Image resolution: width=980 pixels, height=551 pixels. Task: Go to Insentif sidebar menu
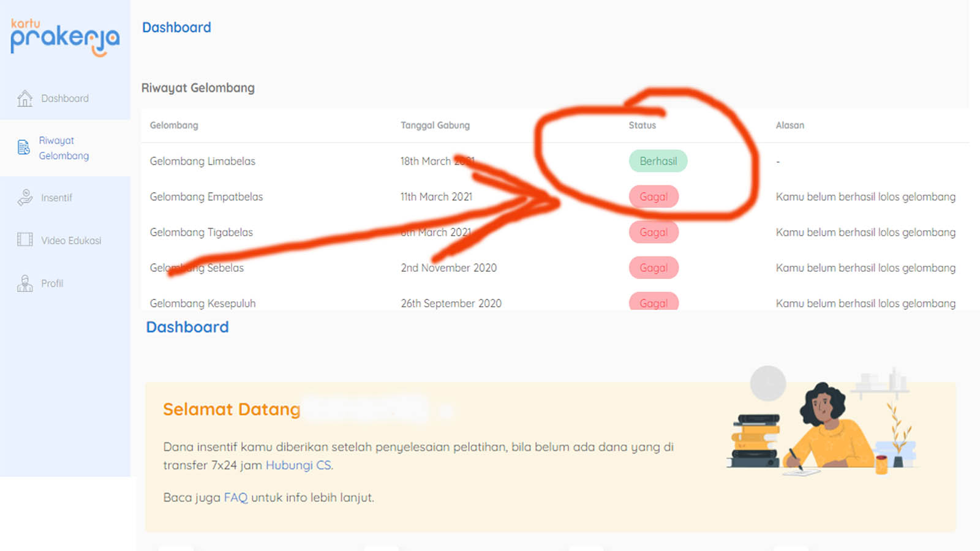pyautogui.click(x=56, y=198)
